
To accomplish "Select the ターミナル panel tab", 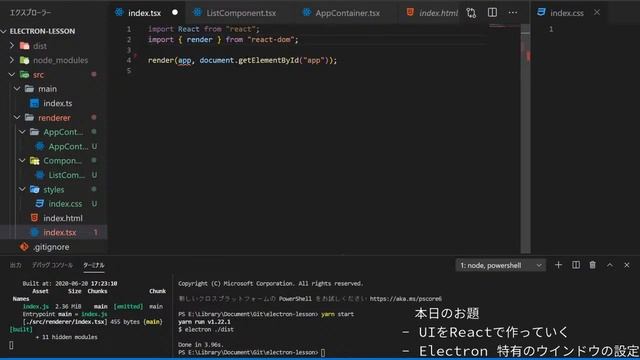I will [94, 265].
